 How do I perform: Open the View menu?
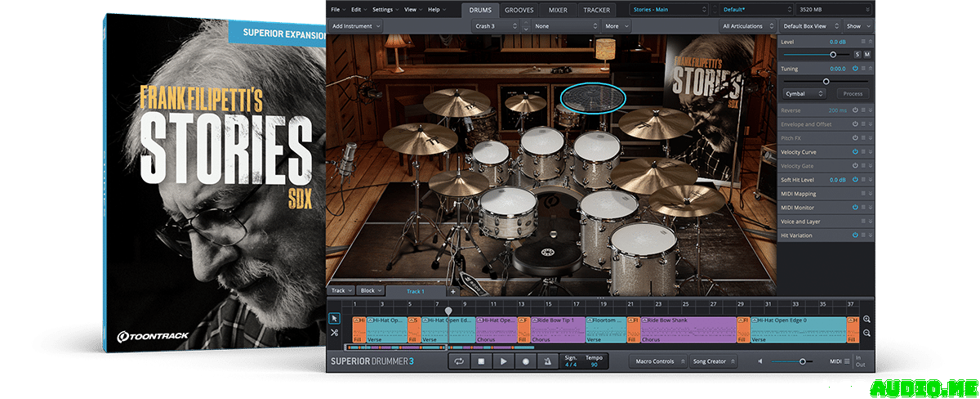[412, 10]
